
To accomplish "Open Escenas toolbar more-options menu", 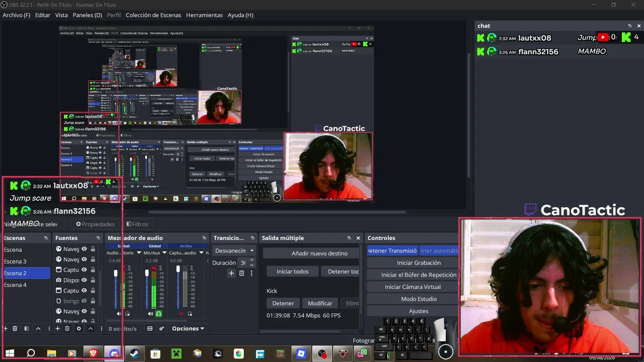I will click(x=49, y=328).
